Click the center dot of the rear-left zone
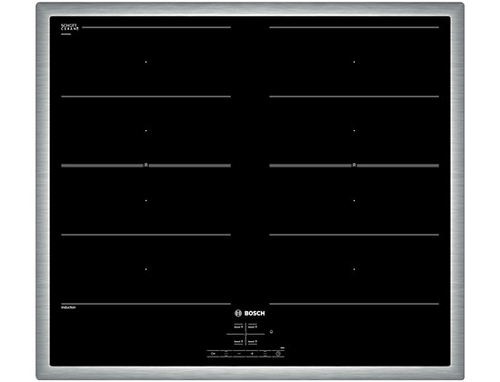 [146, 62]
